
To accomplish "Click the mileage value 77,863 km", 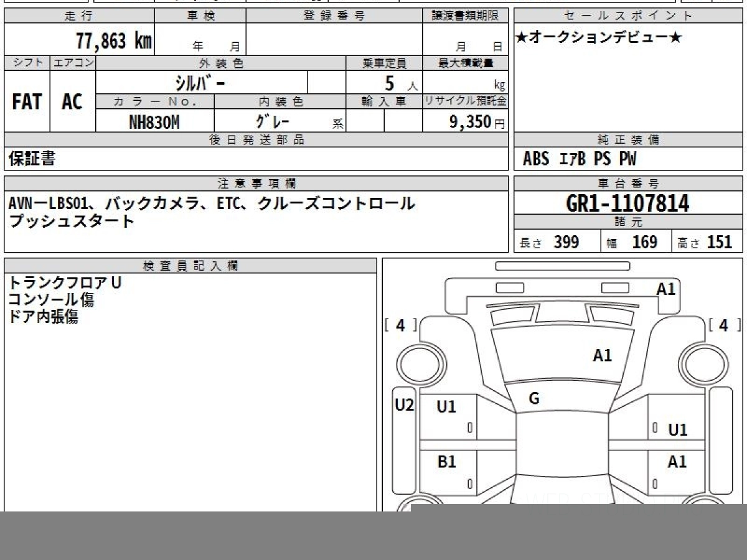I will pos(113,41).
